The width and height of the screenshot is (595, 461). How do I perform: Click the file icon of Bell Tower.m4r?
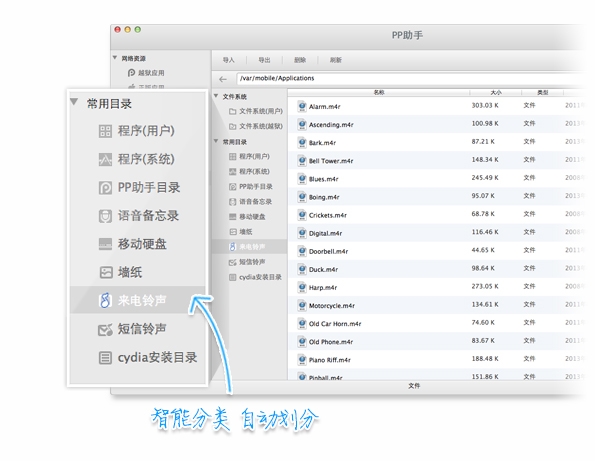click(x=302, y=160)
